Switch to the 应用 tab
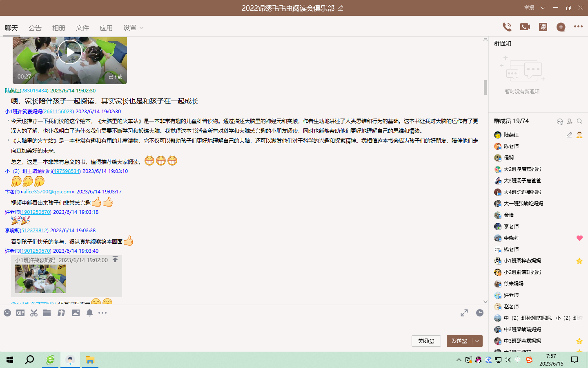This screenshot has width=588, height=368. click(106, 28)
